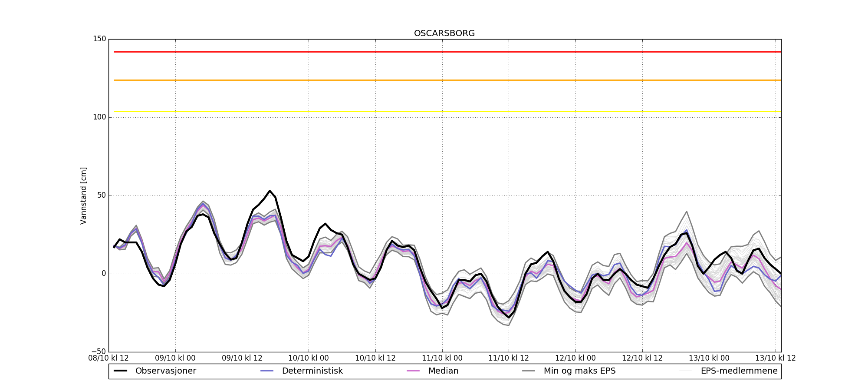Select the EPS-medlemmene legend label
Viewport: 868px width, 391px height.
(739, 371)
